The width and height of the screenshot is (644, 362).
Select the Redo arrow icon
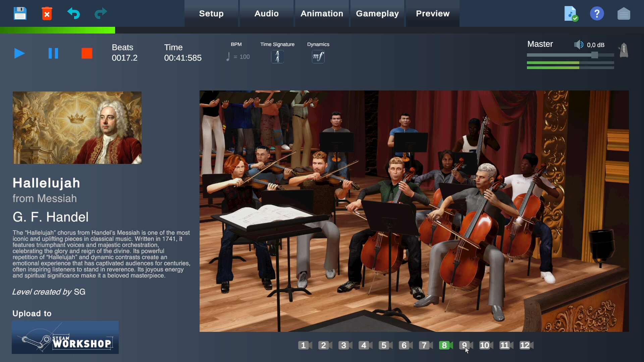tap(100, 13)
